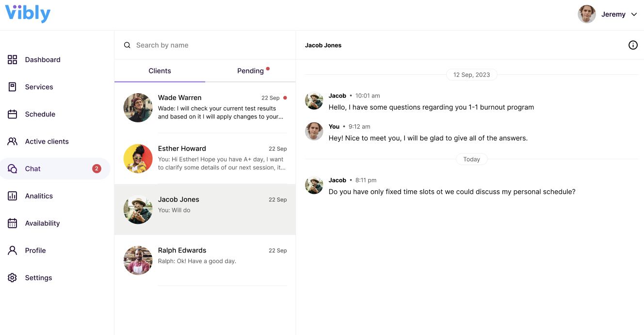Open Ralph Edwards' conversation
This screenshot has width=644, height=335.
pos(205,260)
